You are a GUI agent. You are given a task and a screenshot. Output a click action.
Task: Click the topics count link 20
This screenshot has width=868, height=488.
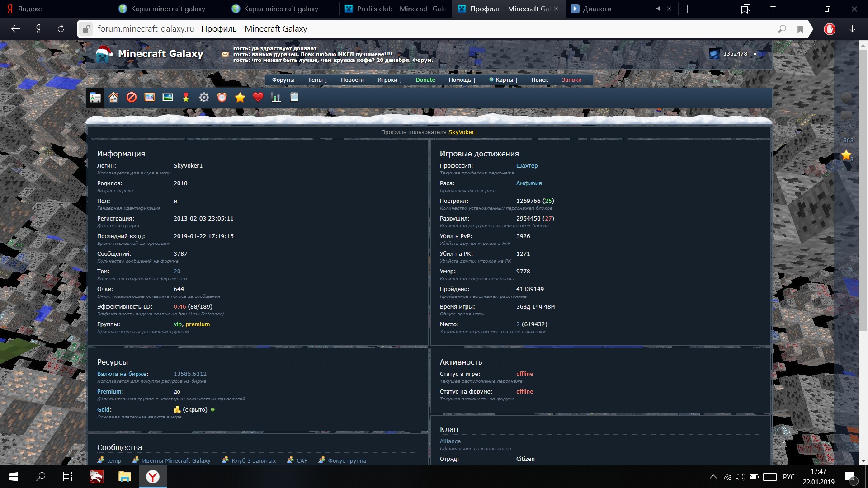point(177,272)
